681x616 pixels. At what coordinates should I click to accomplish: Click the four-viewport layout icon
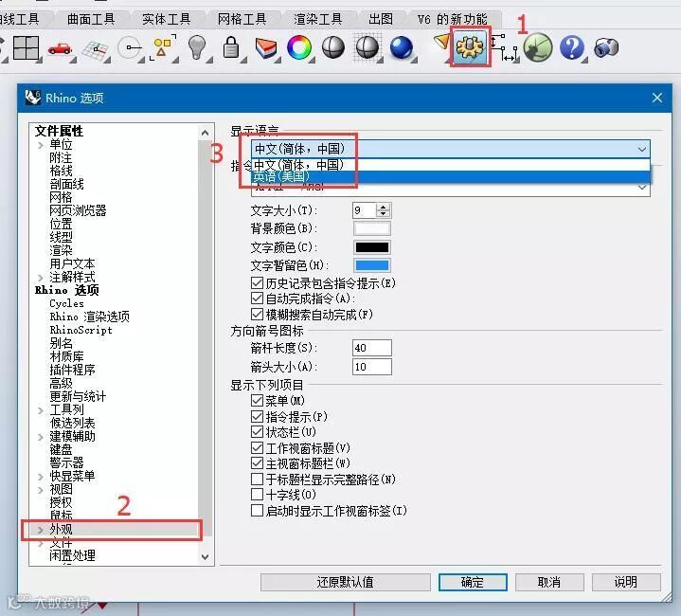27,47
